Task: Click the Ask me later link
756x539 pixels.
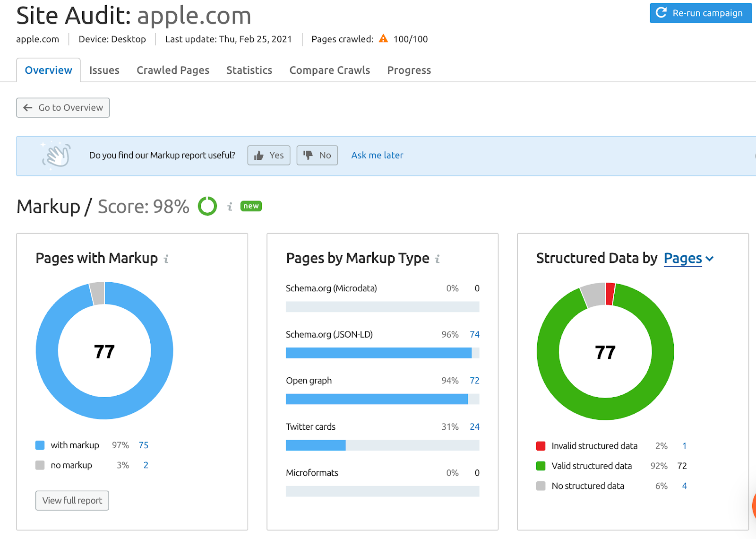Action: click(377, 155)
